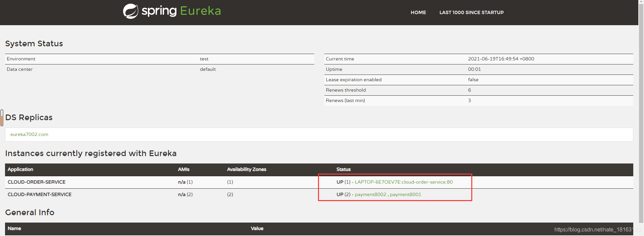Click the General Info heading

pos(30,213)
